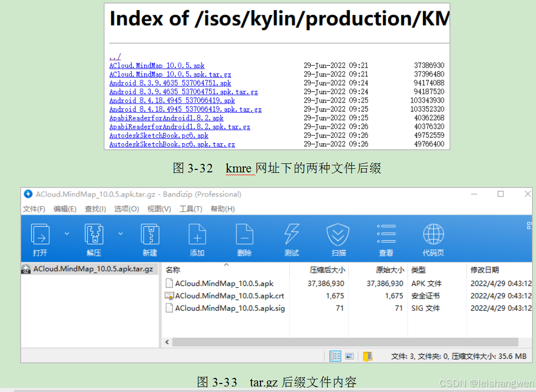Viewport: 536px width, 392px height.
Task: Open ApabiReaderforAndroid1.8.2.apk.tar.gz link
Action: (x=180, y=127)
